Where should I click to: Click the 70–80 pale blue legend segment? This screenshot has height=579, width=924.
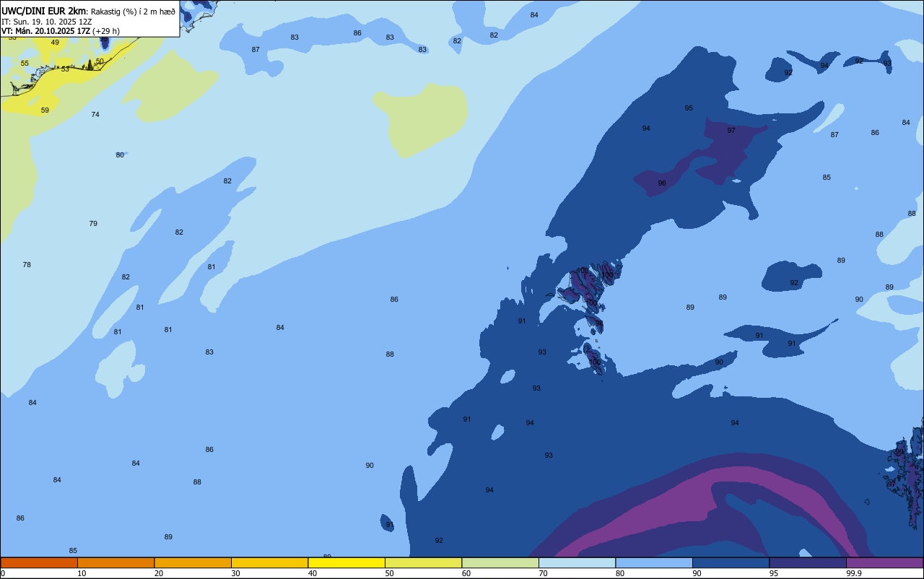point(577,563)
